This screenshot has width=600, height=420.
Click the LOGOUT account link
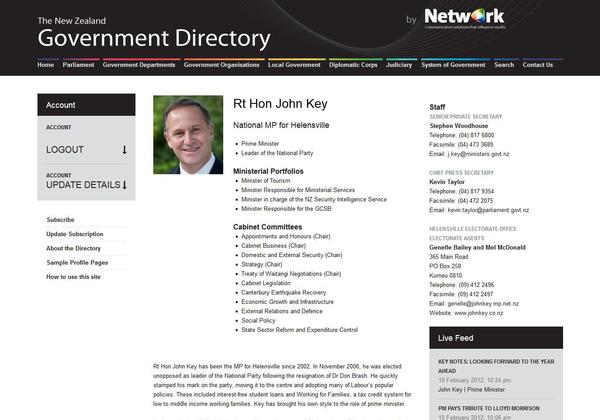(x=65, y=150)
